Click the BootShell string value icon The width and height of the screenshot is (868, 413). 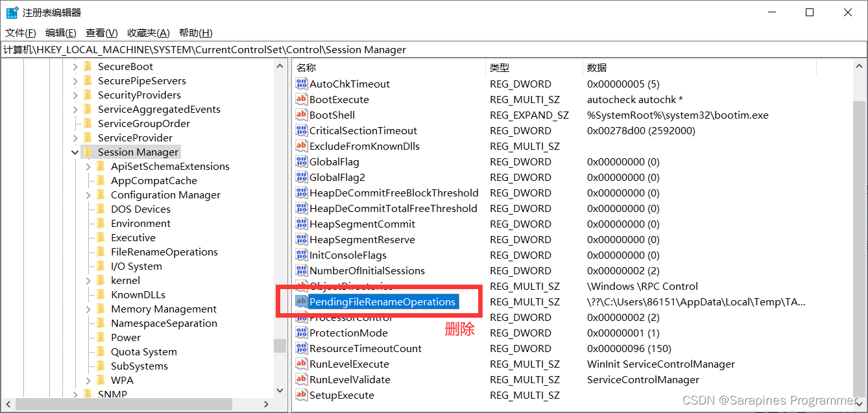[x=301, y=115]
